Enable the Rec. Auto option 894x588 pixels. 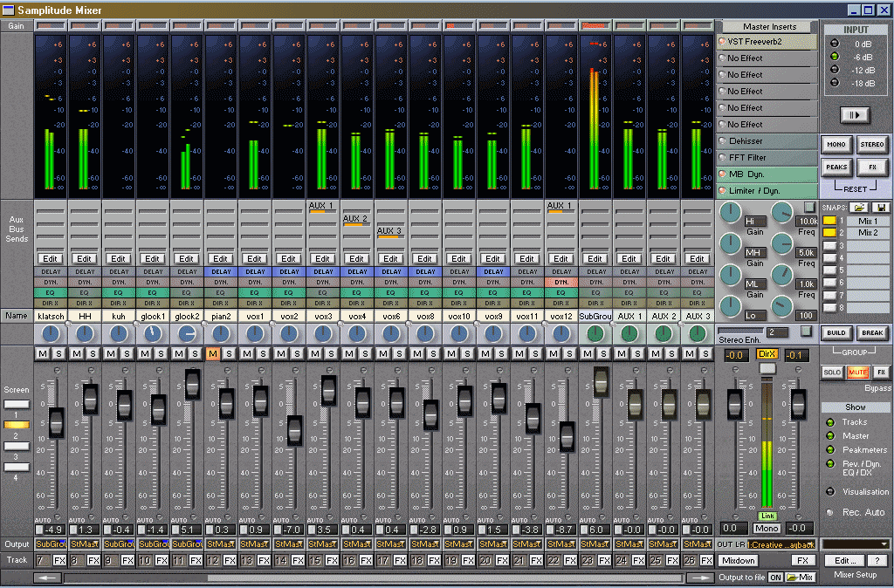point(830,512)
